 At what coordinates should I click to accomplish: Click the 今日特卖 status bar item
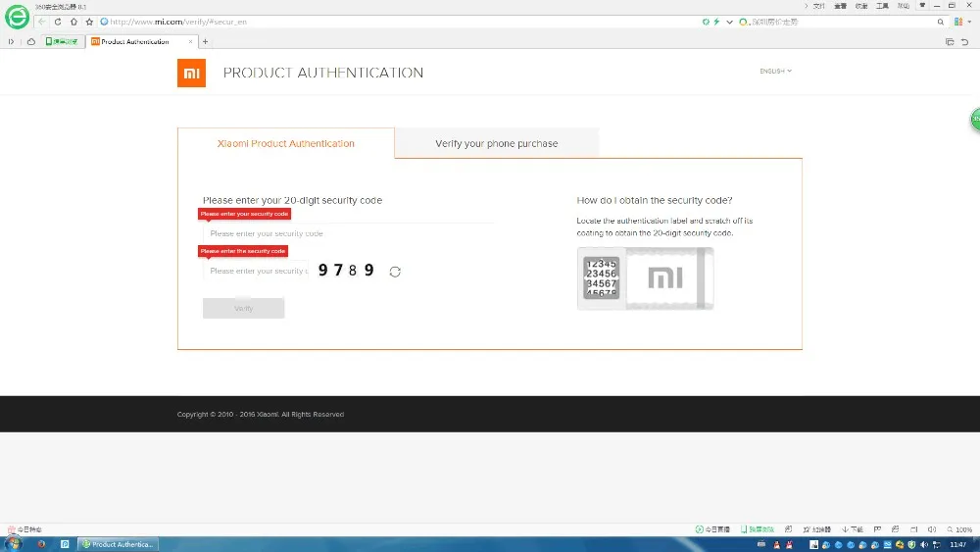[x=25, y=529]
